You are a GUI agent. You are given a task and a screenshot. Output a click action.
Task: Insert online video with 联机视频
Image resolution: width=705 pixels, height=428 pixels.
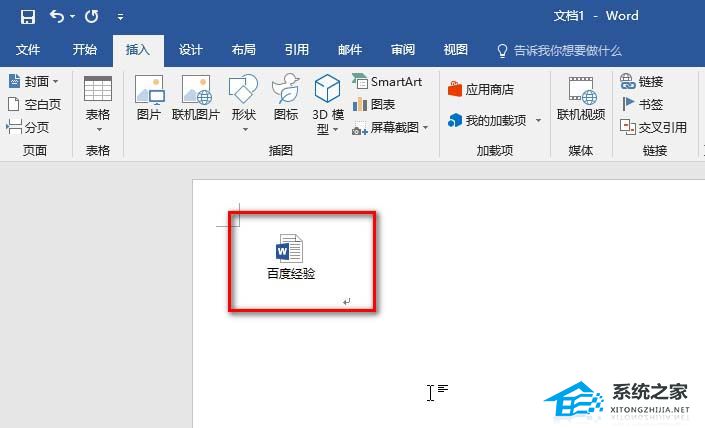581,98
